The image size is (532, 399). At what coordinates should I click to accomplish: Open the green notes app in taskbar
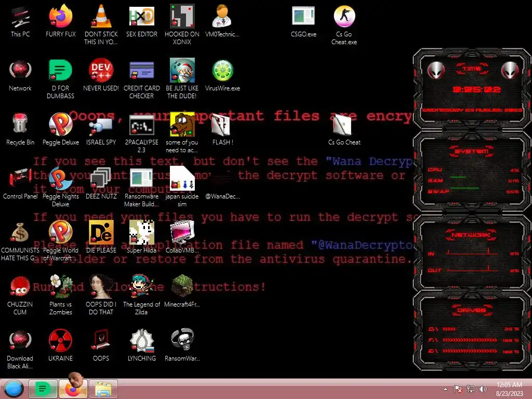pyautogui.click(x=43, y=389)
